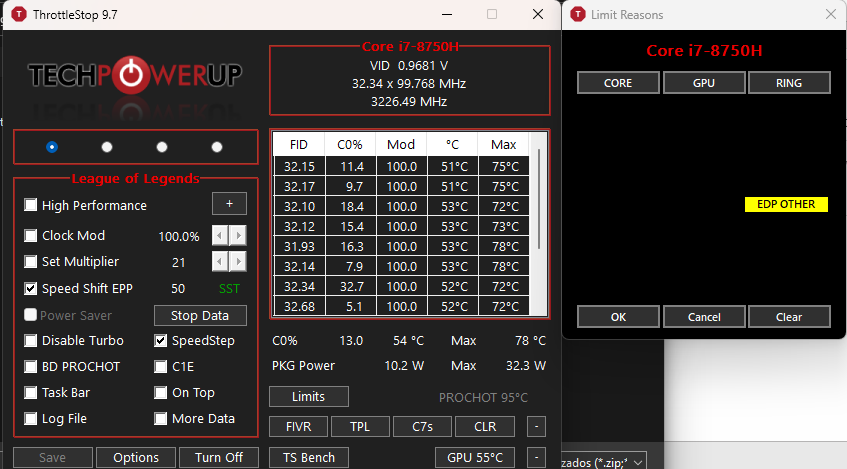The width and height of the screenshot is (847, 469).
Task: Launch the TS Bench benchmark
Action: (309, 457)
